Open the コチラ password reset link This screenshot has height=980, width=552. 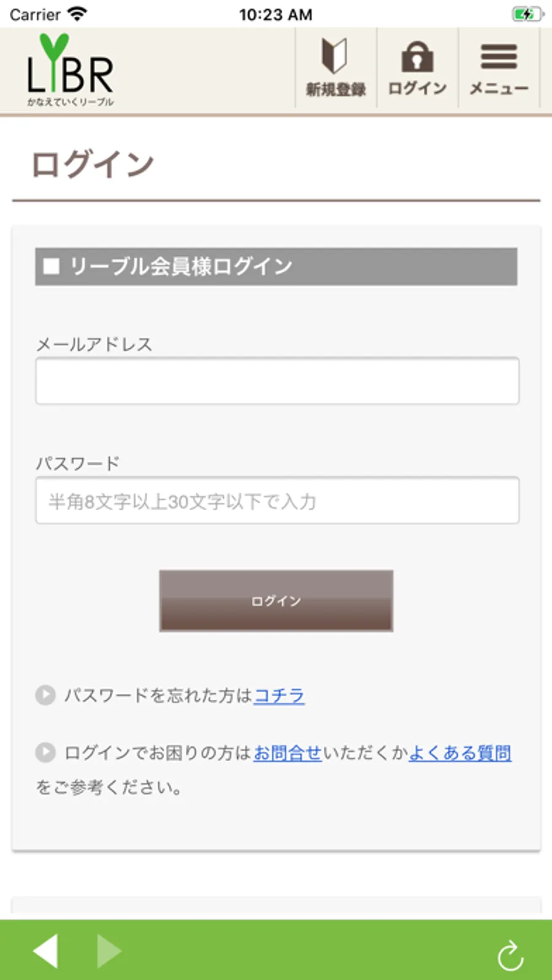coord(279,695)
